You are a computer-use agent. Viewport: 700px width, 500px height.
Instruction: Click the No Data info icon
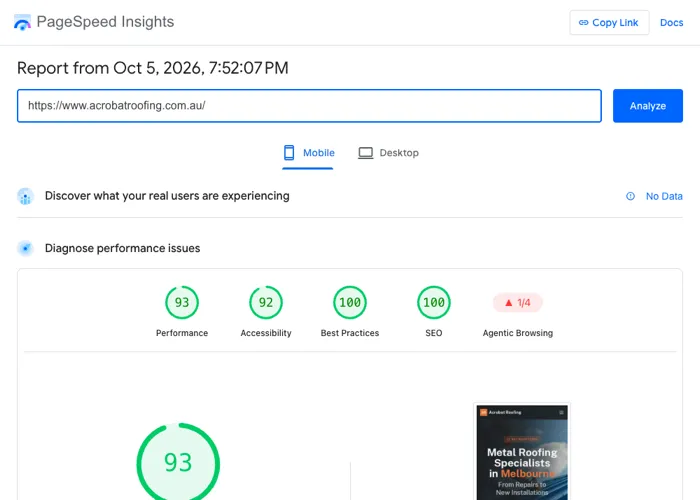[630, 196]
